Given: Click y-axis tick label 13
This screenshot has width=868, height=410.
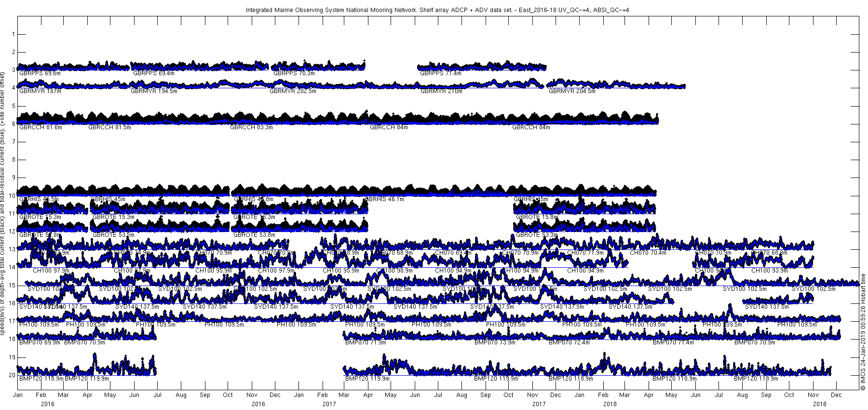Looking at the screenshot, I should point(12,249).
